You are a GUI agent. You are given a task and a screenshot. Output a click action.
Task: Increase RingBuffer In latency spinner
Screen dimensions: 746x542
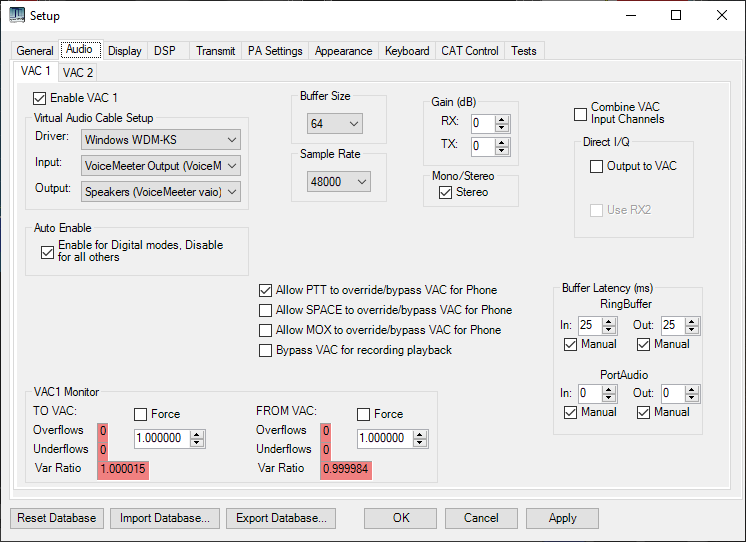pyautogui.click(x=609, y=322)
